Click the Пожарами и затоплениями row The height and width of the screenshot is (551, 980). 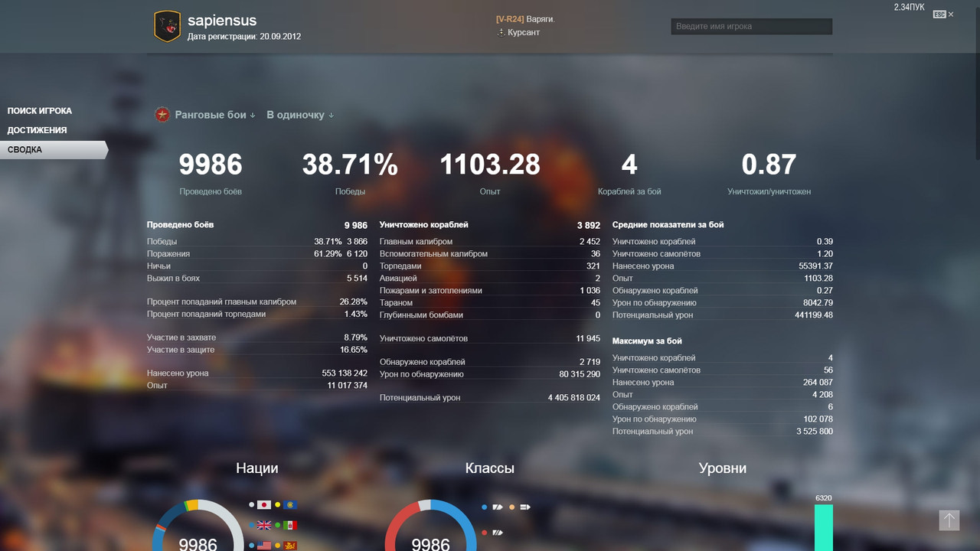[x=490, y=291]
